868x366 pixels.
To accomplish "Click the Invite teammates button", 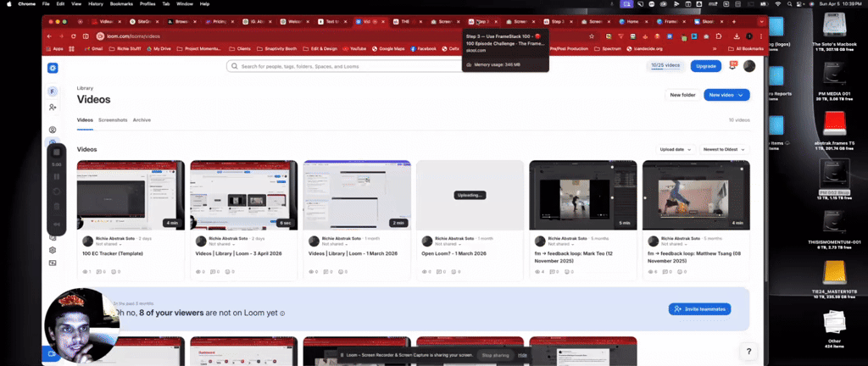I will point(699,309).
